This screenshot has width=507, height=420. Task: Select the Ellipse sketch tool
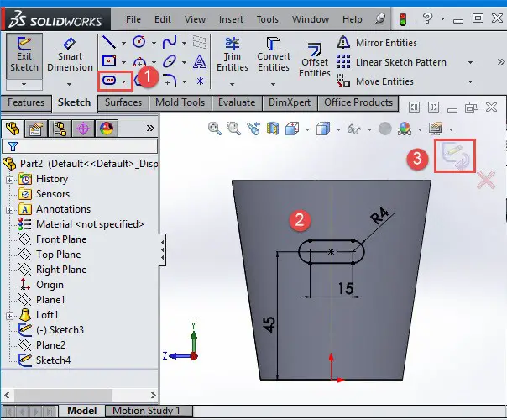pos(170,61)
